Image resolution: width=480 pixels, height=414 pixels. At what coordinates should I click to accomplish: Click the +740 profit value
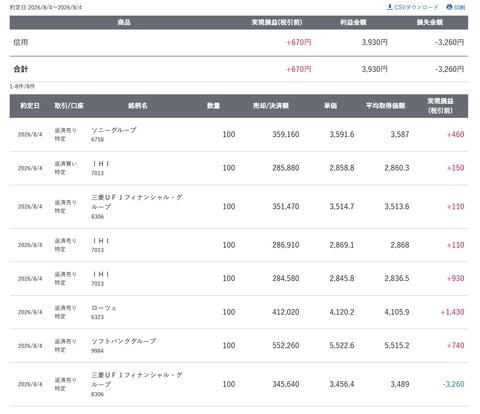tap(455, 345)
